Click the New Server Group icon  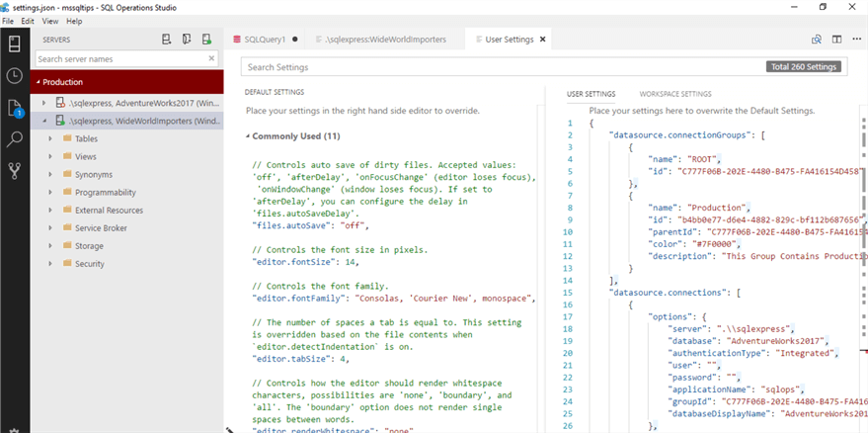[x=187, y=40]
